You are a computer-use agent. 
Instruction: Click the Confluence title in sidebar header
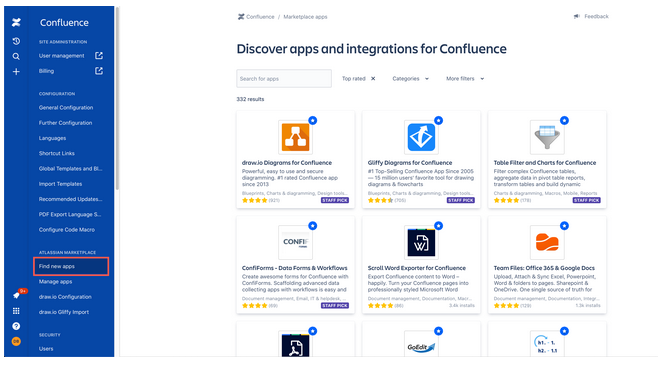point(64,23)
